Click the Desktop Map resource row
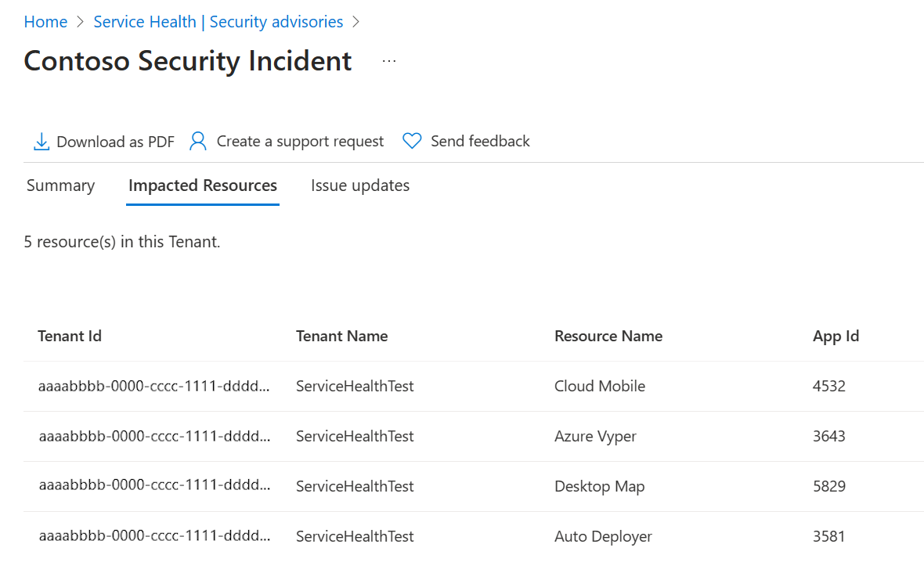This screenshot has width=924, height=580. pos(599,486)
